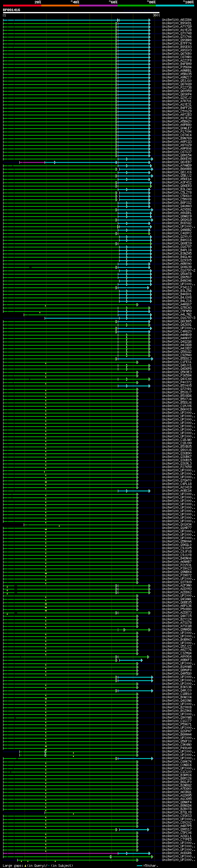197x868 pixels.
Task: Select hit label UniRef100_B6KEV6
Action: pos(177,159)
